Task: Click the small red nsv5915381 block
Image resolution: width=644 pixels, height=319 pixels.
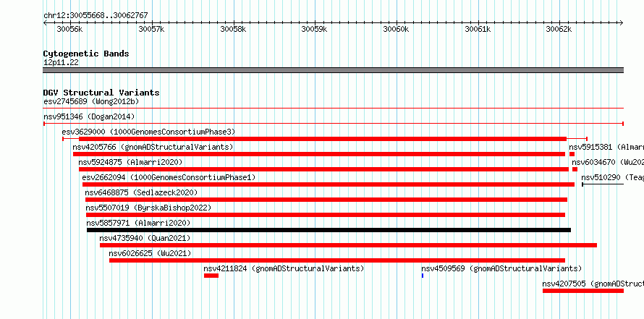Action: tap(572, 154)
